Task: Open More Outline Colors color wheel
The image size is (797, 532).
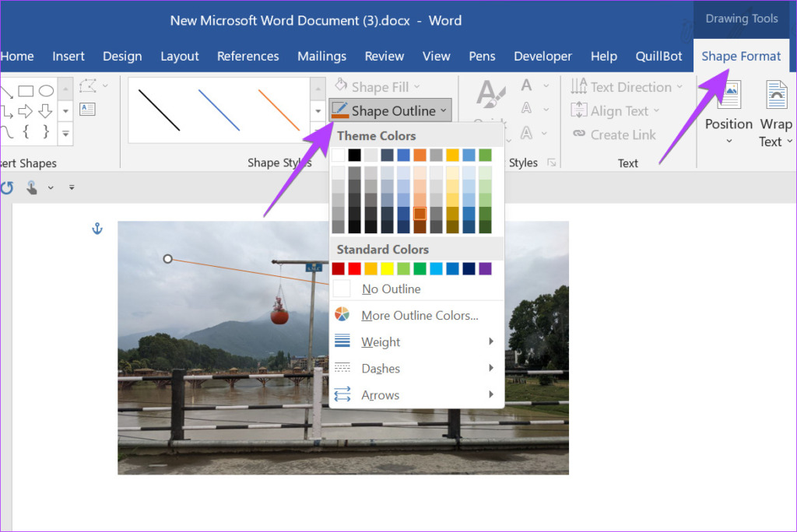Action: (x=342, y=315)
